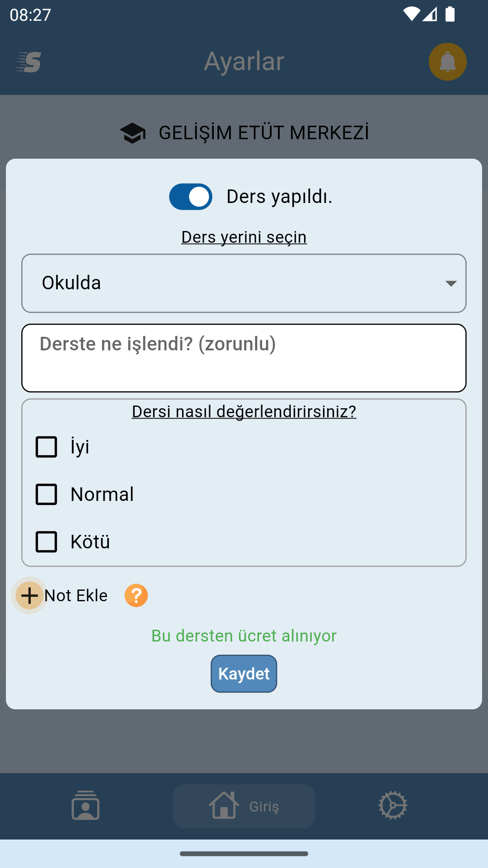Tap the graduation cap icon

[x=132, y=133]
